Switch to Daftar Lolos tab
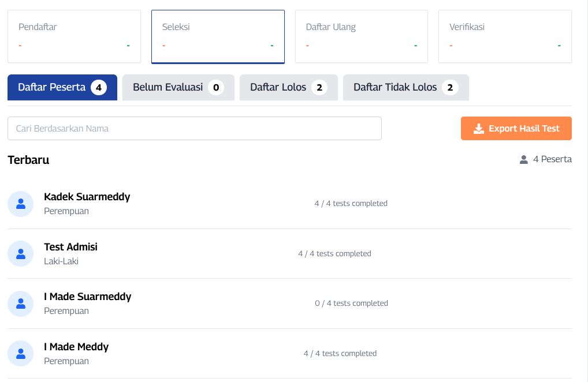The width and height of the screenshot is (588, 382). click(x=288, y=88)
